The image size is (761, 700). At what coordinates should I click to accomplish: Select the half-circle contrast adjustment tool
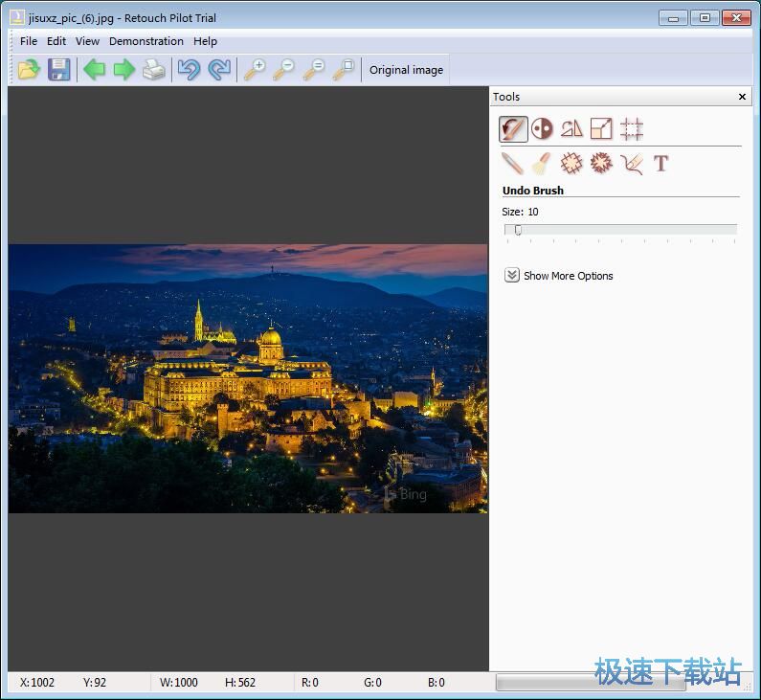click(x=543, y=128)
